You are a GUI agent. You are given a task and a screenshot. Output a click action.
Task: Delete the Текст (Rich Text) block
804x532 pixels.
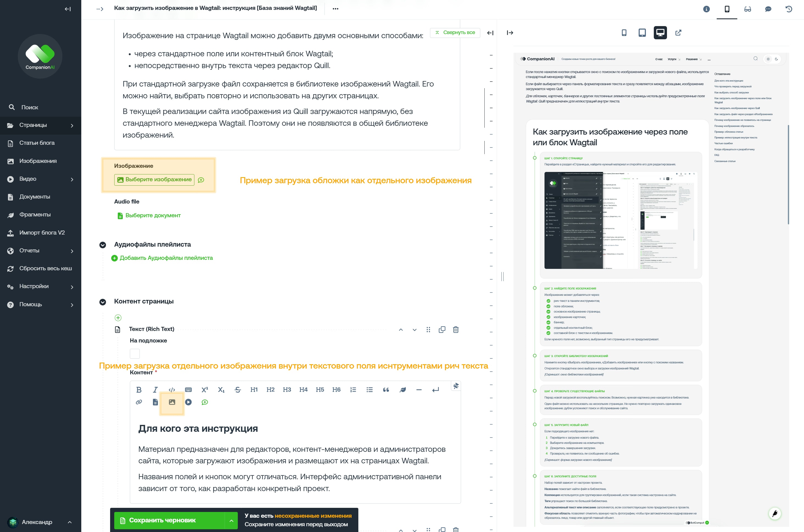[456, 330]
